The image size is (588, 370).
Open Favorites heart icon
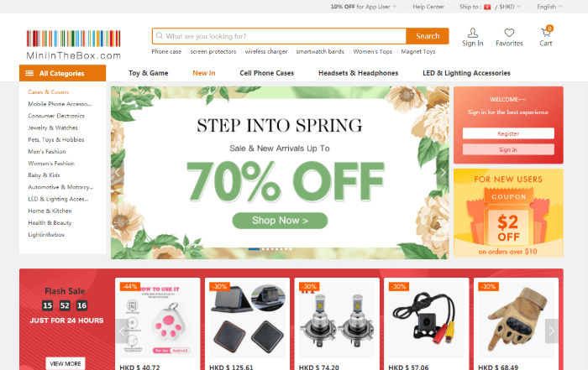509,33
